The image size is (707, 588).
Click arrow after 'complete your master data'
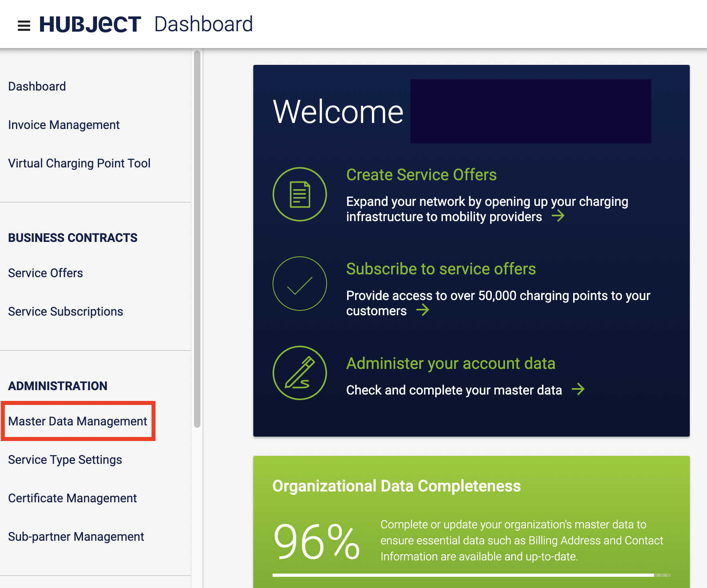point(578,389)
